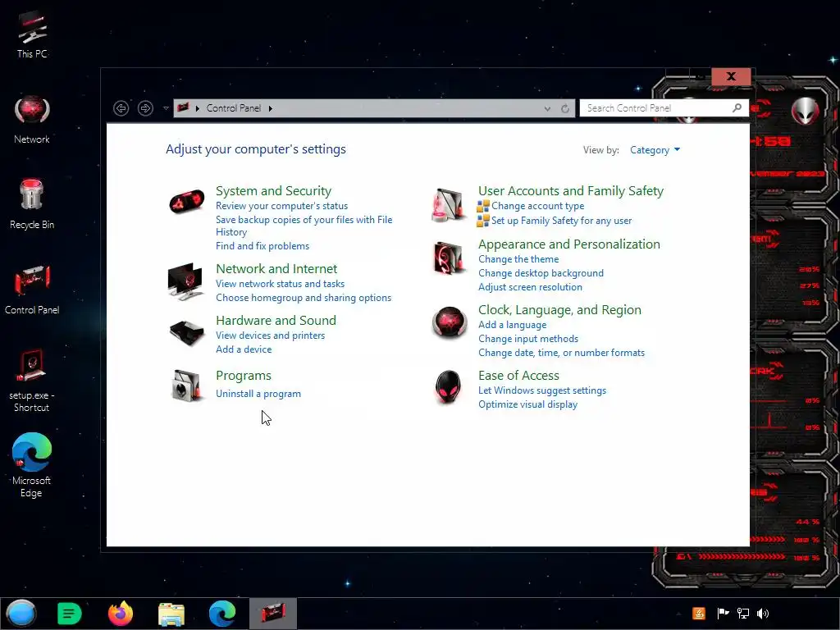This screenshot has width=840, height=630.
Task: Open File Explorer from the taskbar
Action: (171, 614)
